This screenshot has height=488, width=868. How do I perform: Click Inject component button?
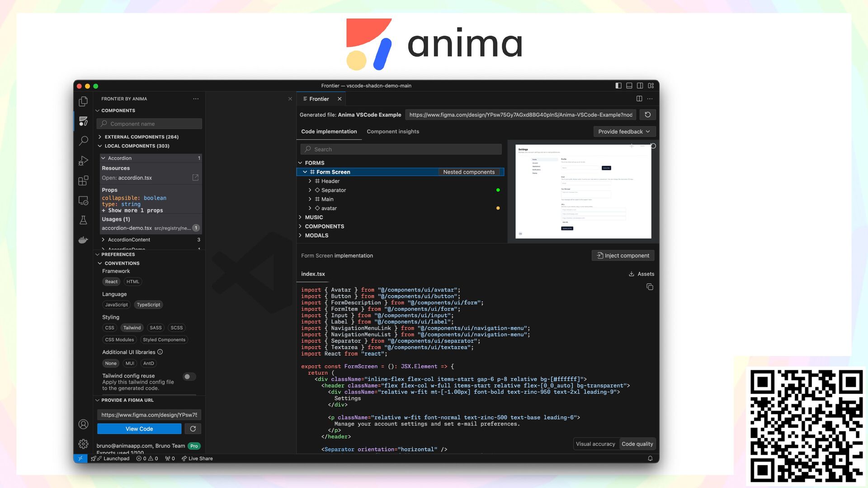[623, 256]
